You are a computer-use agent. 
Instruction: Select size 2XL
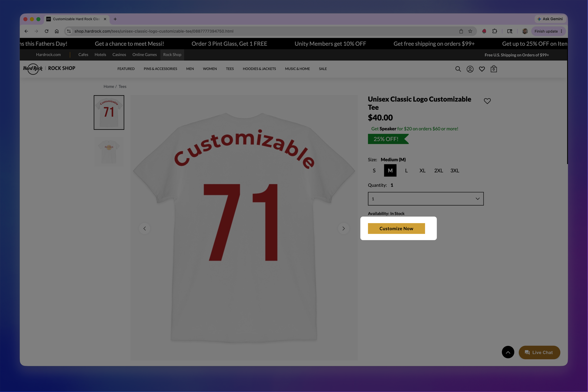tap(439, 171)
